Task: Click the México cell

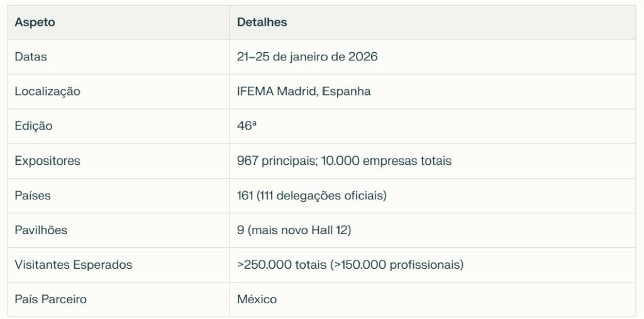Action: pos(257,299)
